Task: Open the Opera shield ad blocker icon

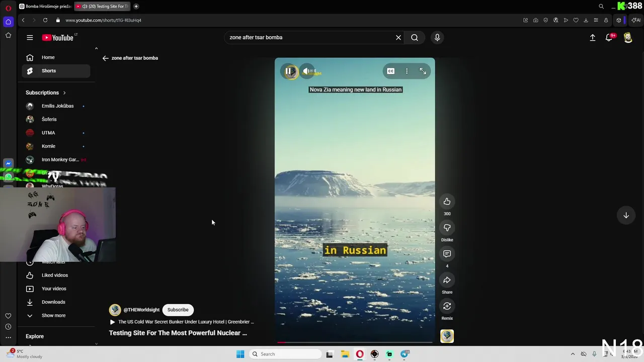Action: (x=545, y=20)
